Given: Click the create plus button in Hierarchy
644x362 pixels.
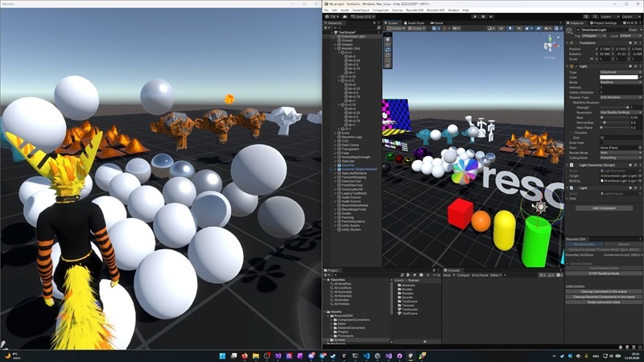Looking at the screenshot, I should pos(326,28).
